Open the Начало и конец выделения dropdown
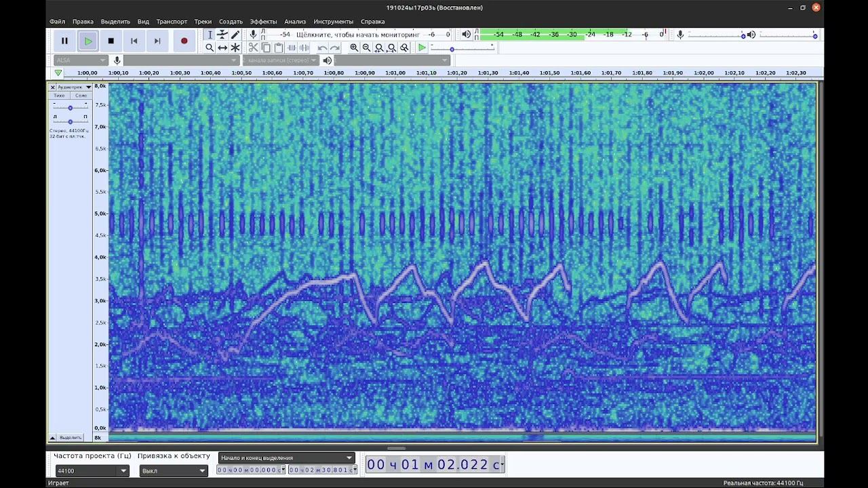 [287, 457]
